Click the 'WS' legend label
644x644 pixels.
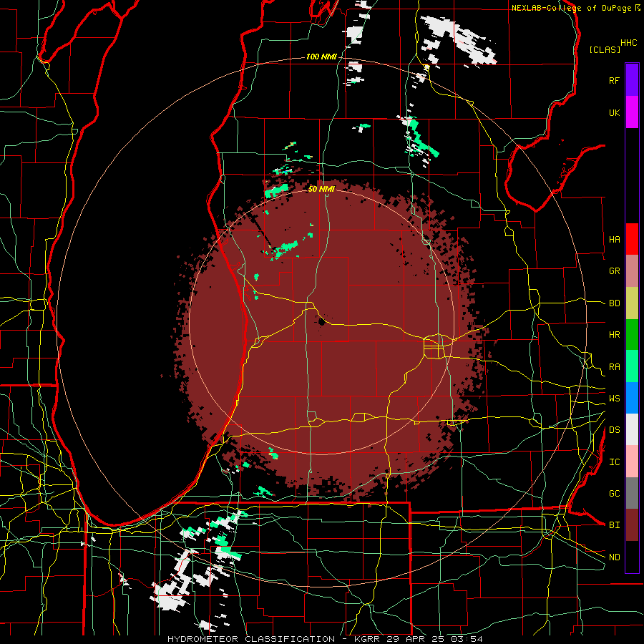coord(615,399)
